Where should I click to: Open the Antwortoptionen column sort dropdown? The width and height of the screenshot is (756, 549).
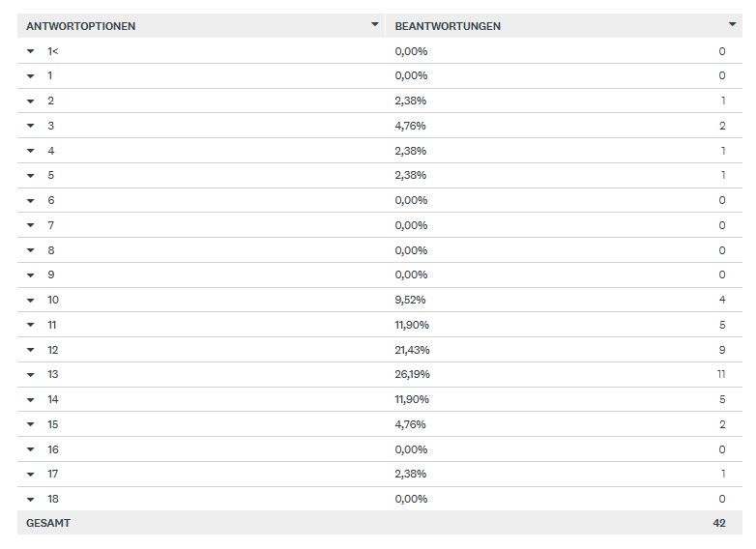point(375,24)
